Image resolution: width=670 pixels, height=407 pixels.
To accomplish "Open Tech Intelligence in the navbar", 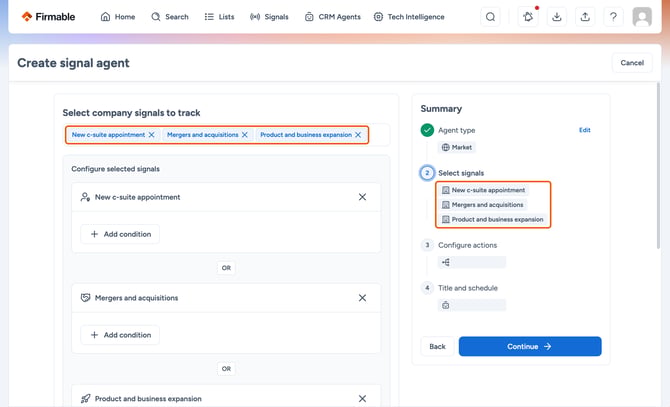I will tap(409, 17).
